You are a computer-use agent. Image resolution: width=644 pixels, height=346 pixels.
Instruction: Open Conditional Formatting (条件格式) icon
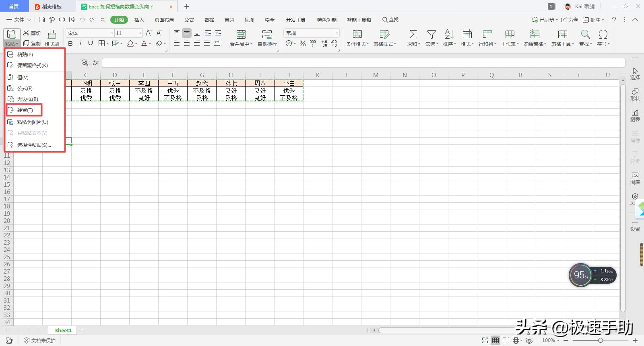tap(357, 35)
